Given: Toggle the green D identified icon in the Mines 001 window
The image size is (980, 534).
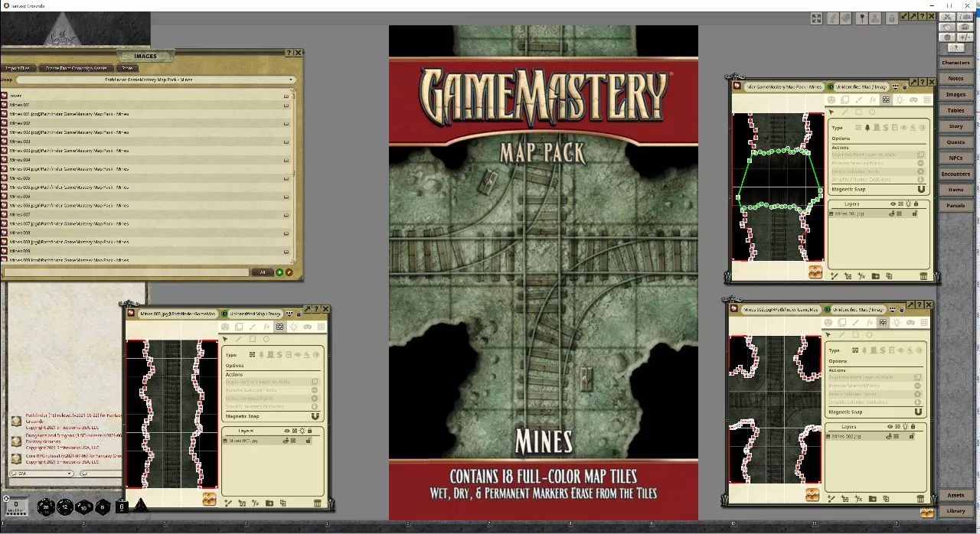Looking at the screenshot, I should point(831,86).
